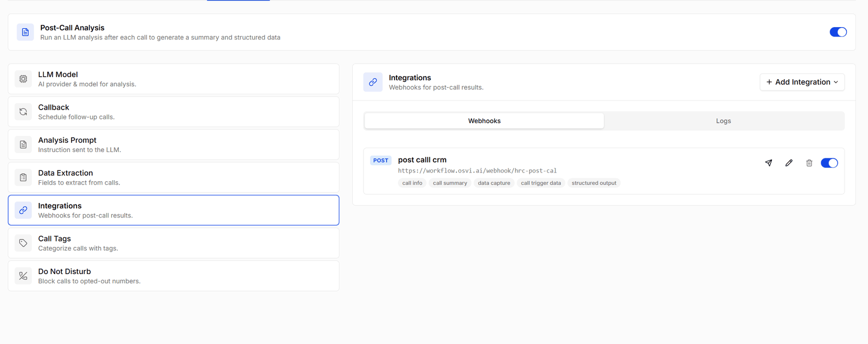The image size is (868, 344).
Task: Open the Analysis Prompt section
Action: [x=174, y=144]
